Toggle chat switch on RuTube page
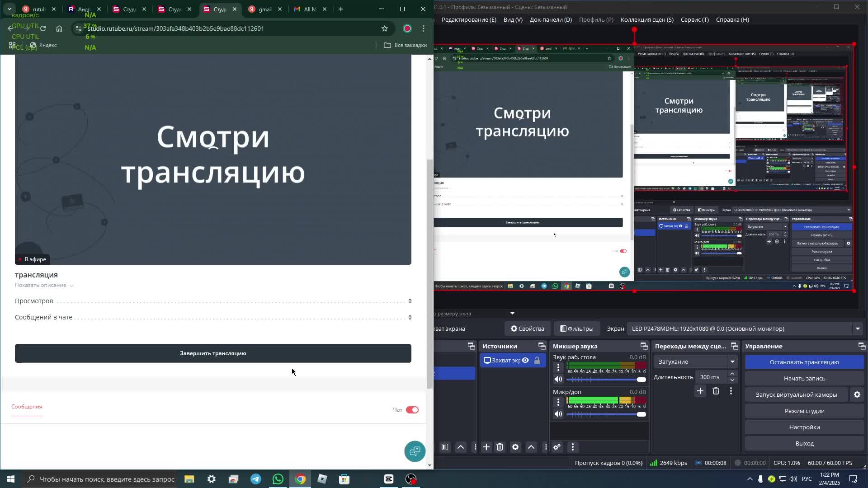 click(x=412, y=410)
